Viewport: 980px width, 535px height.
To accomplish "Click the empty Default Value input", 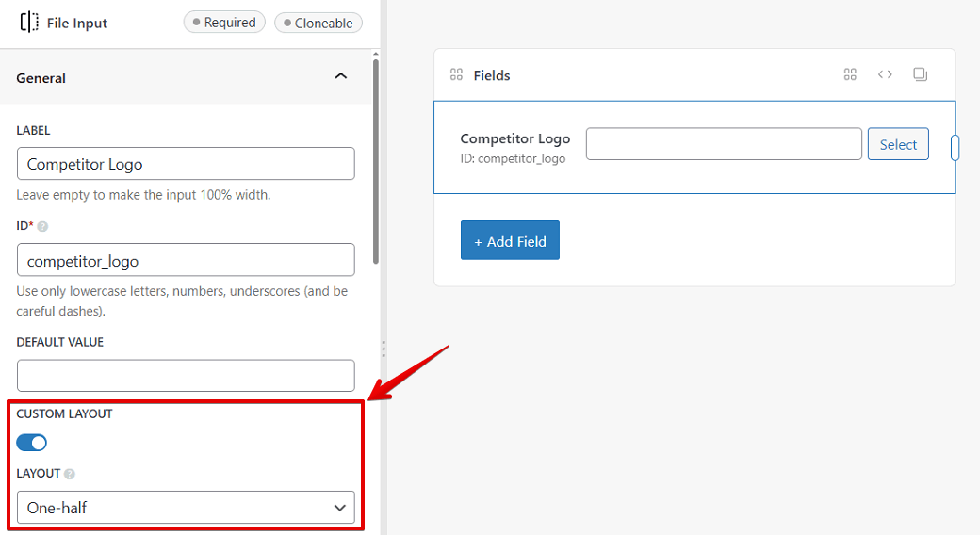I will pos(186,376).
